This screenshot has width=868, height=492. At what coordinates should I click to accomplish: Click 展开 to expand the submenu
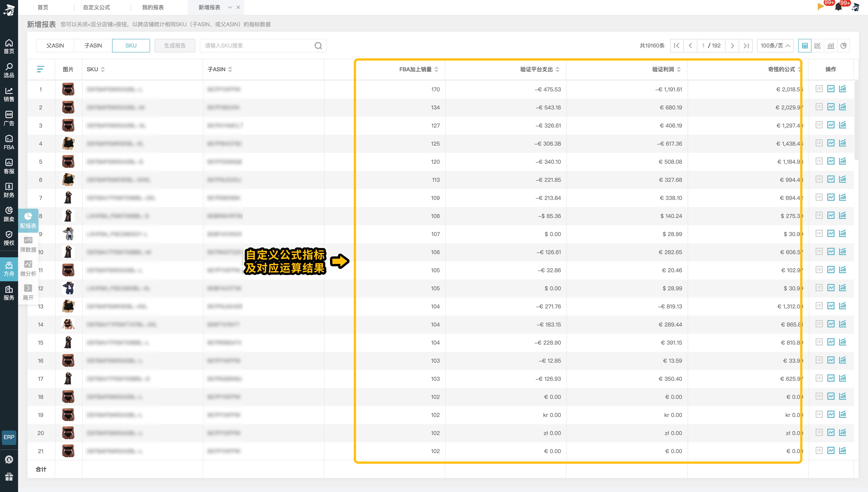[x=28, y=293]
